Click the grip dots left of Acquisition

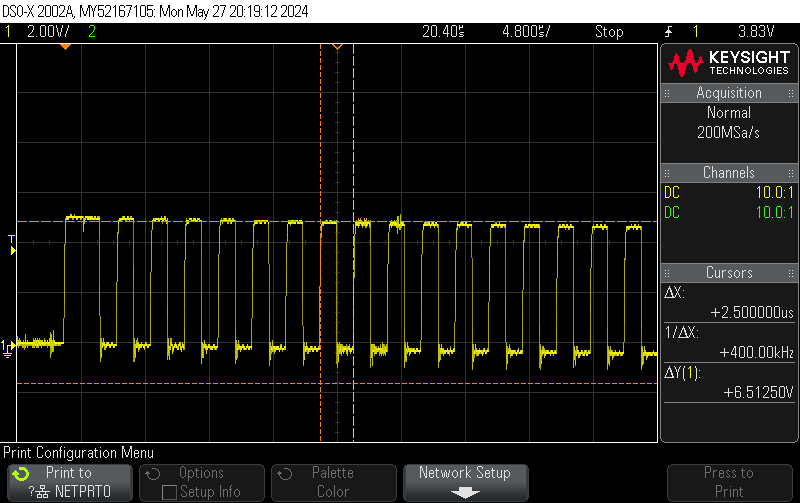coord(667,93)
